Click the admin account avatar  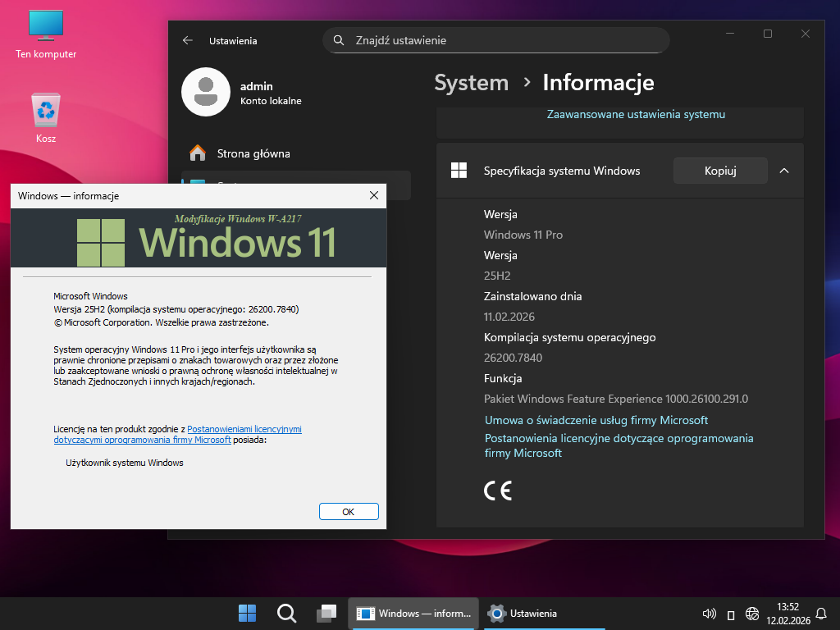[x=205, y=92]
